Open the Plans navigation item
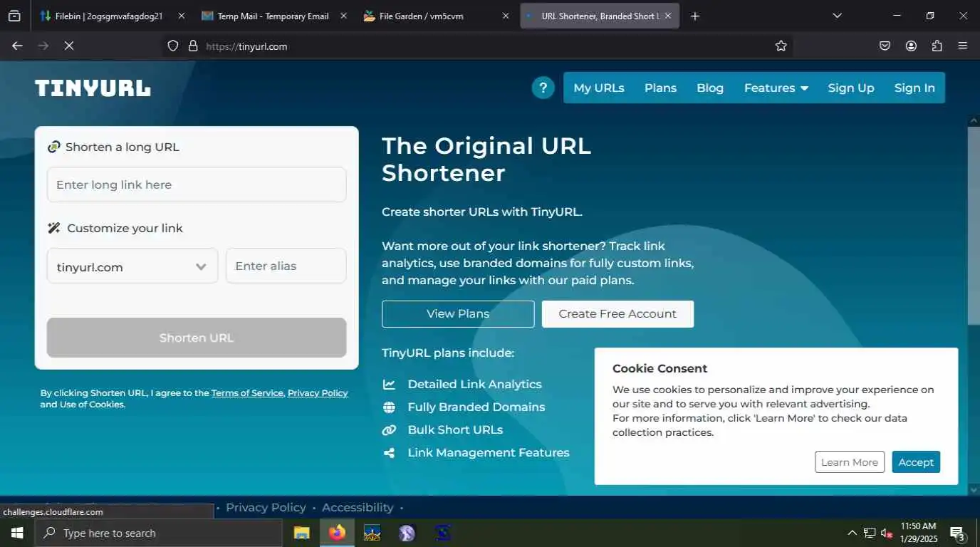Image resolution: width=980 pixels, height=547 pixels. point(660,88)
